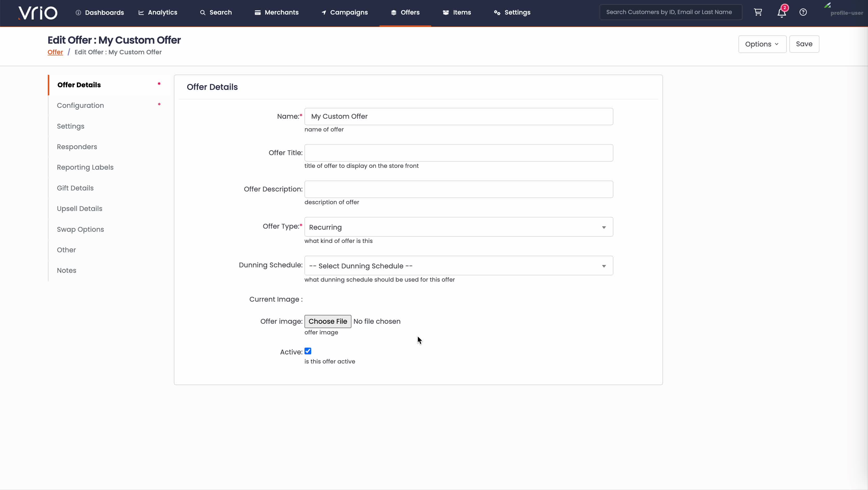
Task: Follow the Offer breadcrumb link
Action: 55,52
